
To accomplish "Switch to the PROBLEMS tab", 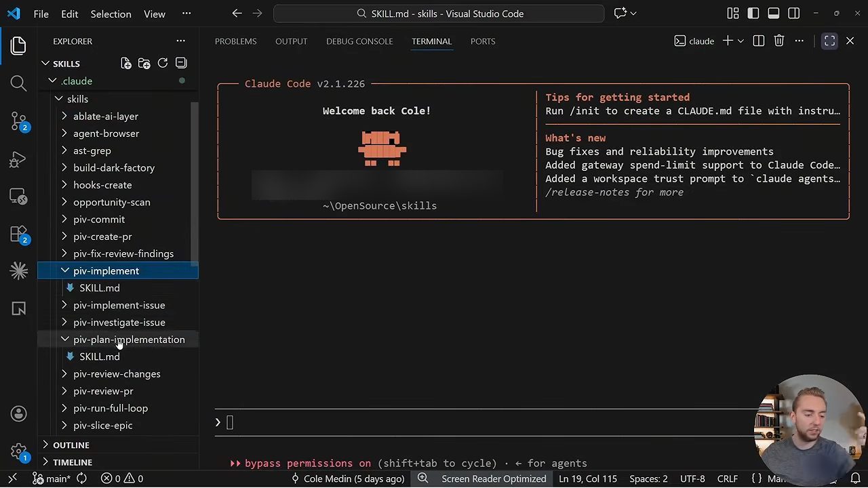I will click(x=235, y=41).
